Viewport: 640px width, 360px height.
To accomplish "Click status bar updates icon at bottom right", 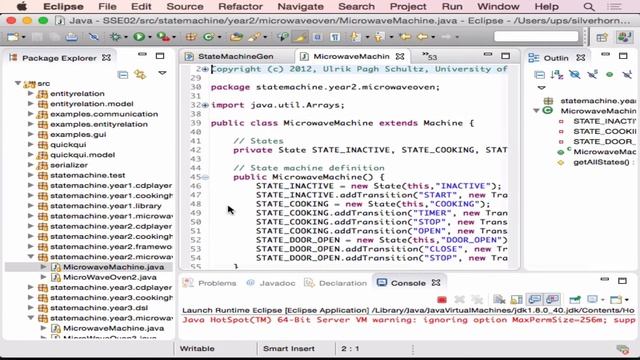I will (x=623, y=349).
